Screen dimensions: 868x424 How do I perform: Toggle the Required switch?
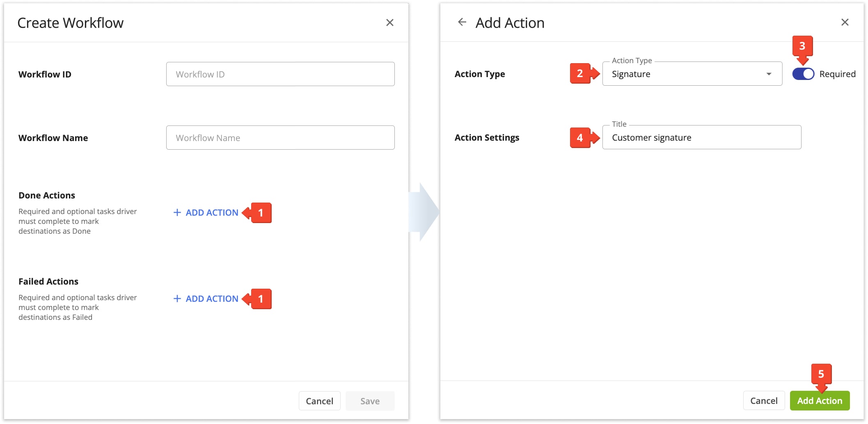click(x=803, y=74)
